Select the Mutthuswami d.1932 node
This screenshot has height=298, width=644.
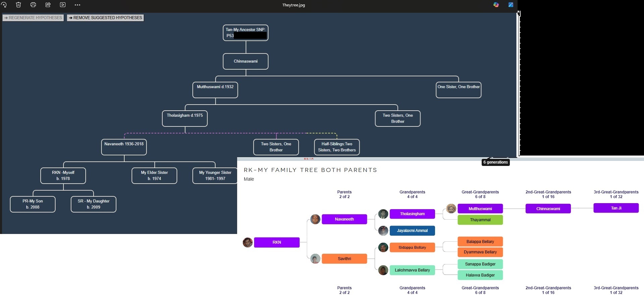(x=215, y=90)
